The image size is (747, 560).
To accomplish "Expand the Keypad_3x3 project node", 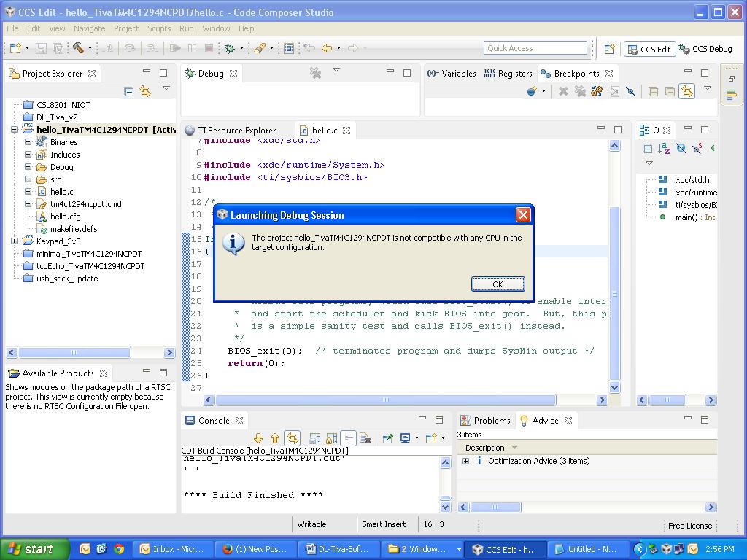I will pyautogui.click(x=15, y=241).
